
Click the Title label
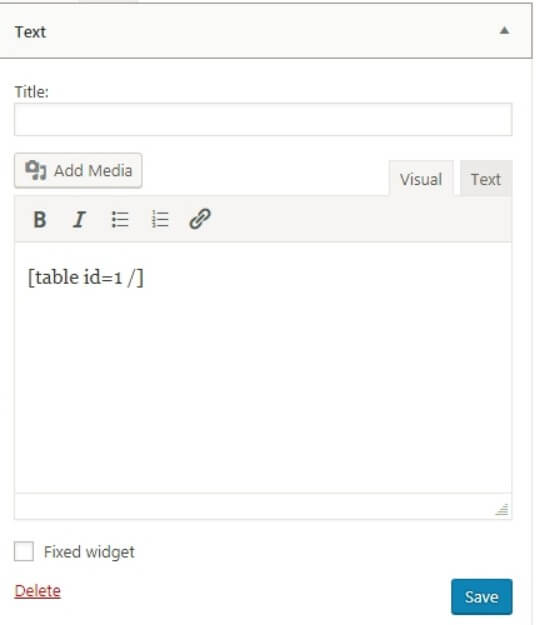(31, 92)
